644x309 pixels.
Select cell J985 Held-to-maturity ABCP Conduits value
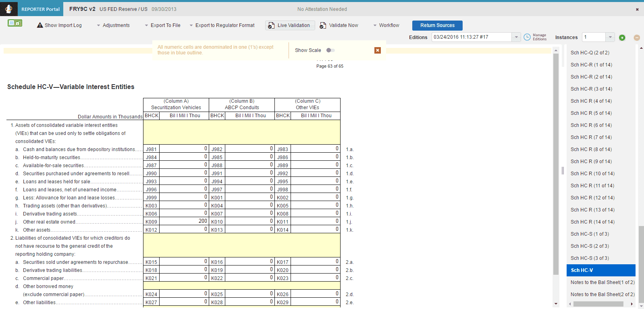(250, 157)
